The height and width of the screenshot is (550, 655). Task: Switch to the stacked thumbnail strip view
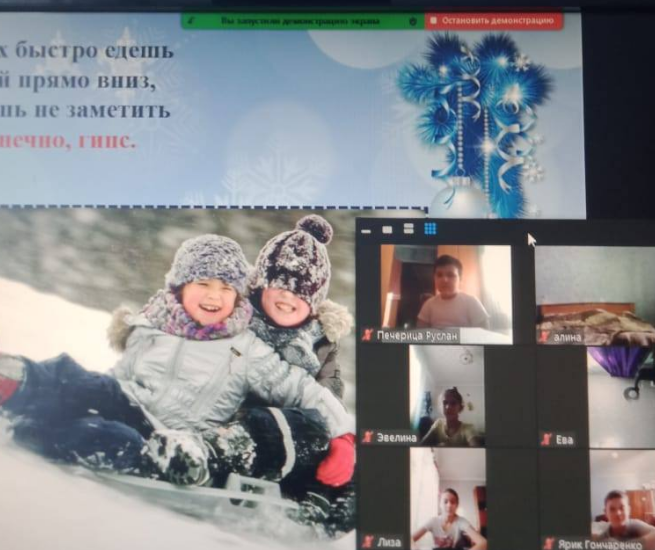coord(408,229)
